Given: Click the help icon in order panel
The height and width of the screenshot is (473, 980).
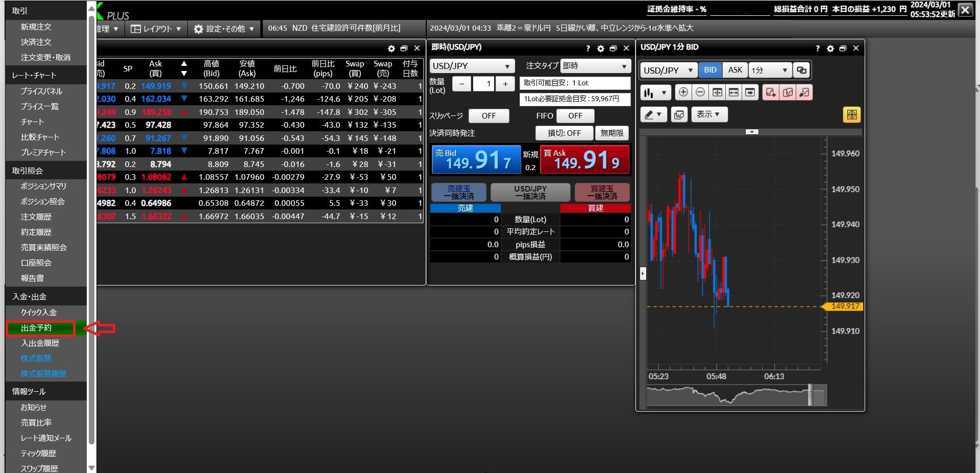Looking at the screenshot, I should (x=588, y=49).
